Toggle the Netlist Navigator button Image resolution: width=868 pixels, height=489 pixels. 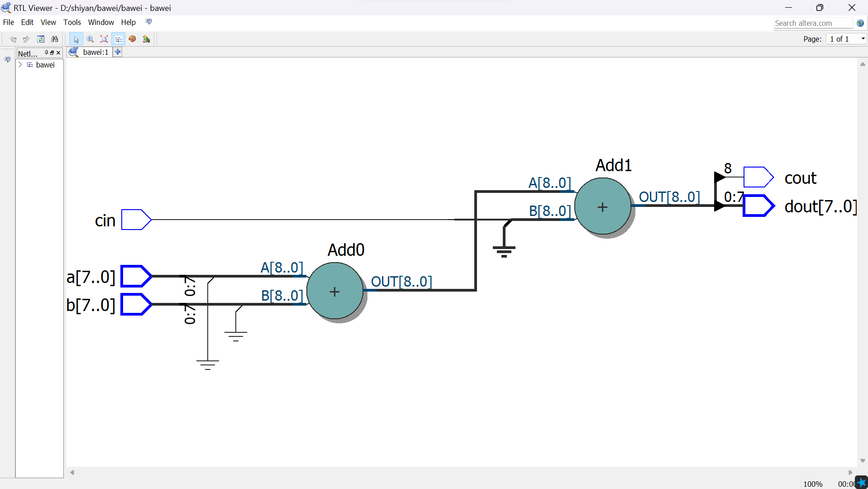point(119,39)
